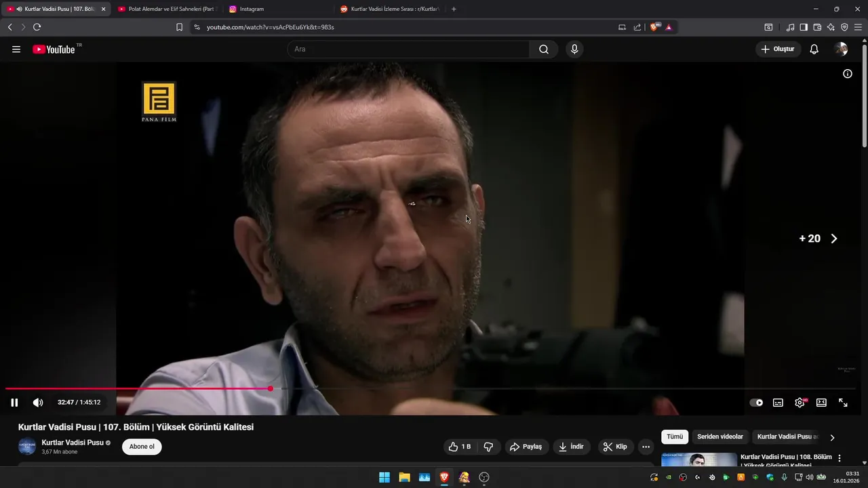Viewport: 868px width, 488px height.
Task: Close the current YouTube browser tab
Action: (104, 9)
